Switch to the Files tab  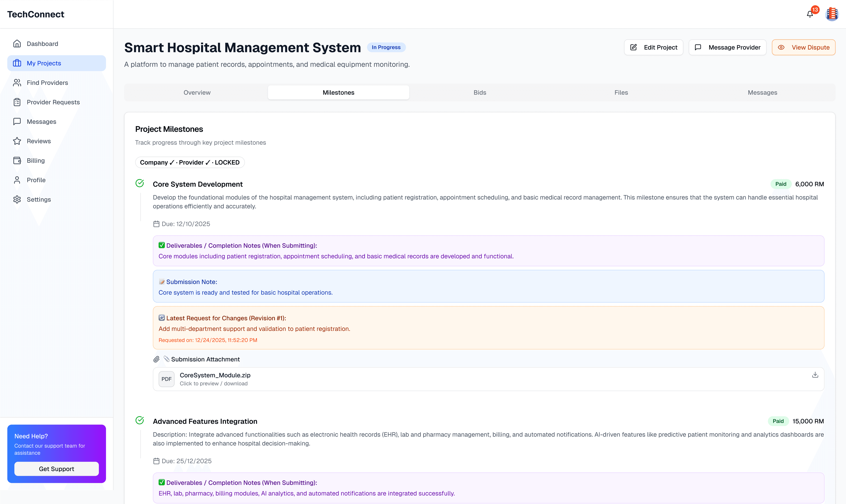click(x=621, y=92)
